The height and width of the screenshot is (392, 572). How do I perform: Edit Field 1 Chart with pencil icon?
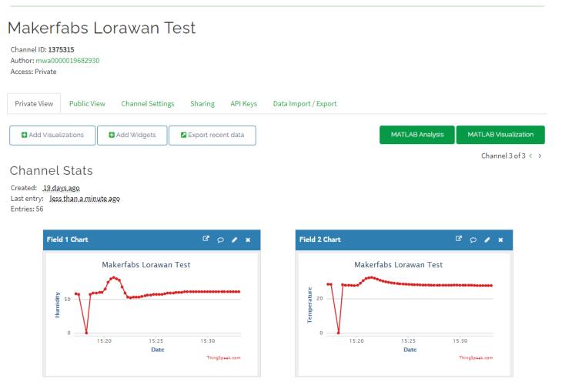(234, 240)
